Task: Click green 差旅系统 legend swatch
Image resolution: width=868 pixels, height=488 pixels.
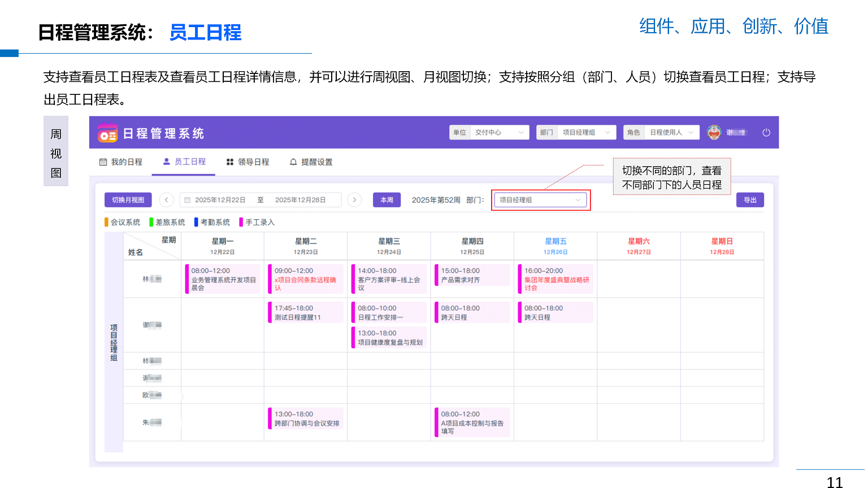Action: pyautogui.click(x=151, y=223)
